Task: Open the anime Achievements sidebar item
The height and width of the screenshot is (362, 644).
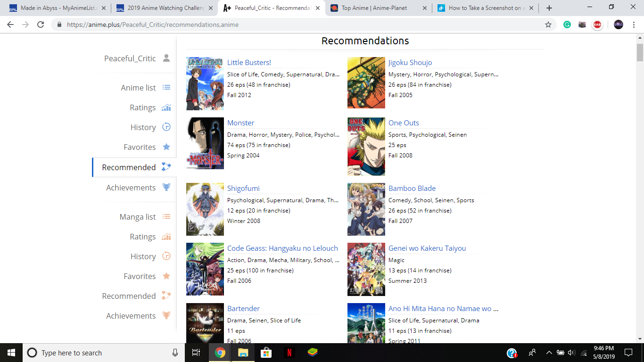Action: [x=131, y=188]
